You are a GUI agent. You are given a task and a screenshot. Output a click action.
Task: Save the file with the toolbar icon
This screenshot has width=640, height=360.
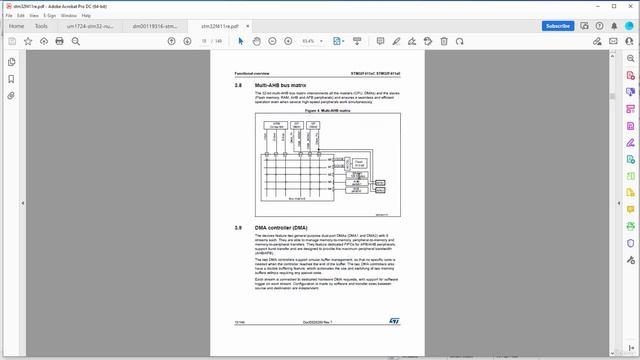(12, 41)
